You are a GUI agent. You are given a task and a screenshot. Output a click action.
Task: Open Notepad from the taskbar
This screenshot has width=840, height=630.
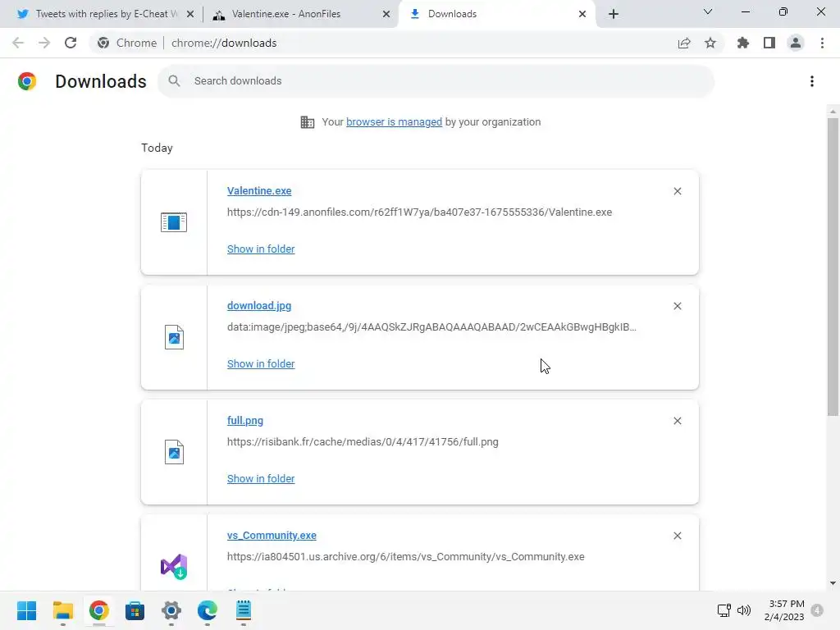pyautogui.click(x=244, y=610)
